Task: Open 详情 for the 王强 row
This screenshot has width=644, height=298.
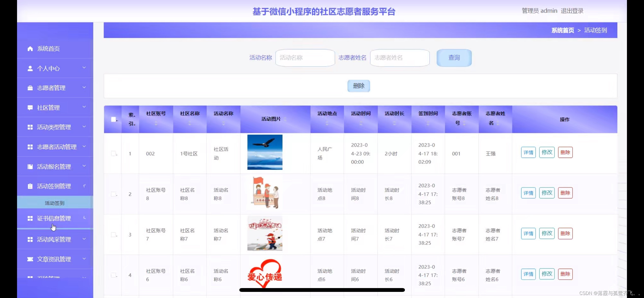Action: 528,152
